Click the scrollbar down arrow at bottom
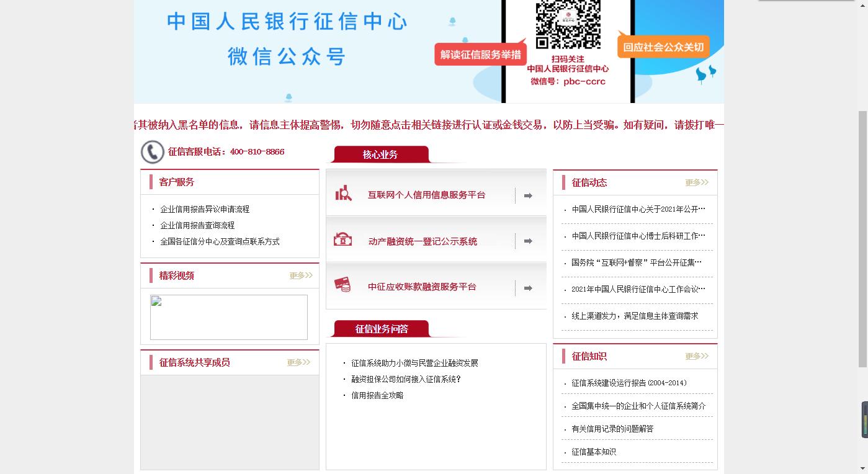868x474 pixels. click(862, 468)
